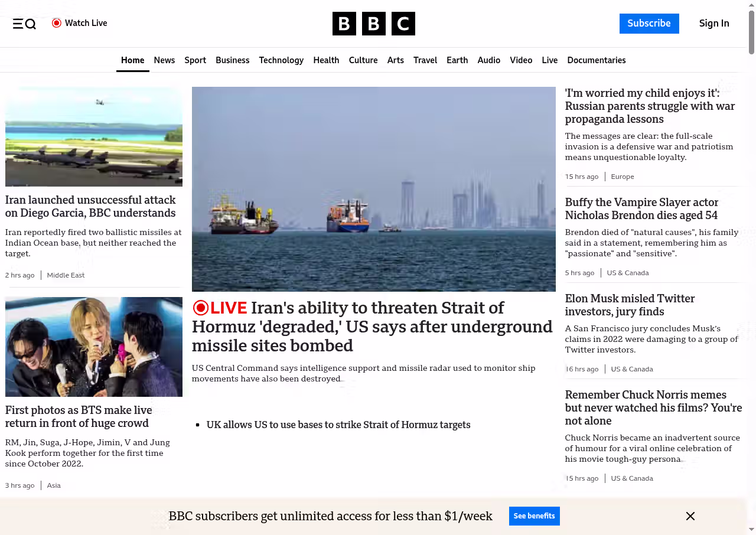Image resolution: width=756 pixels, height=535 pixels.
Task: Click the Middle East category tag
Action: 66,275
